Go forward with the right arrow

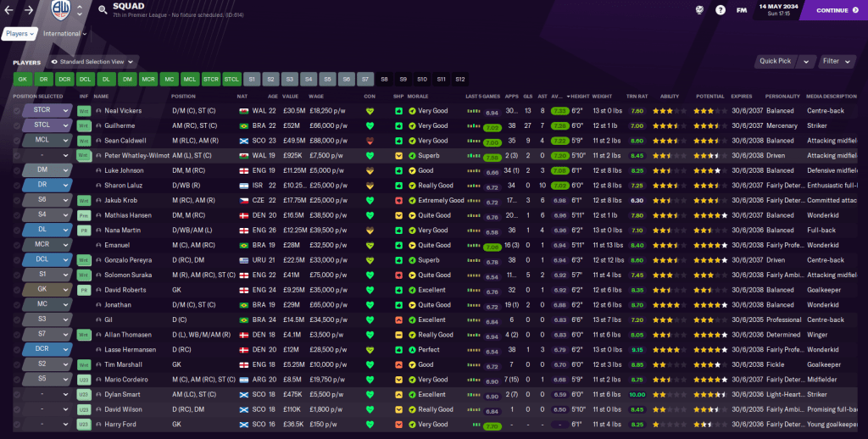[x=29, y=11]
